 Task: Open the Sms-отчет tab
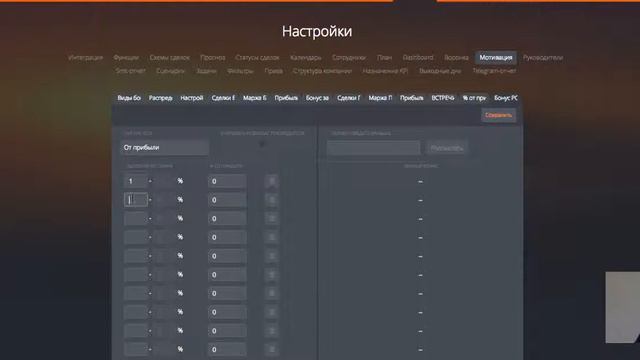(x=131, y=71)
